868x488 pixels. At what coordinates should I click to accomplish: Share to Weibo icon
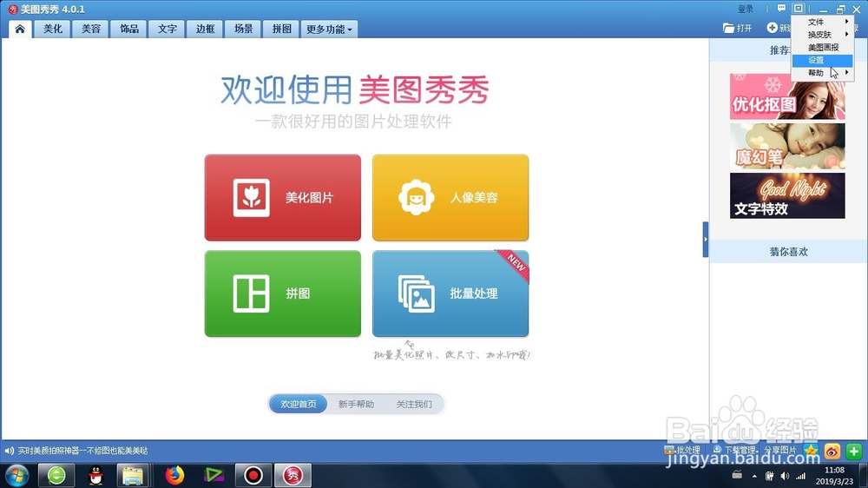coord(832,451)
